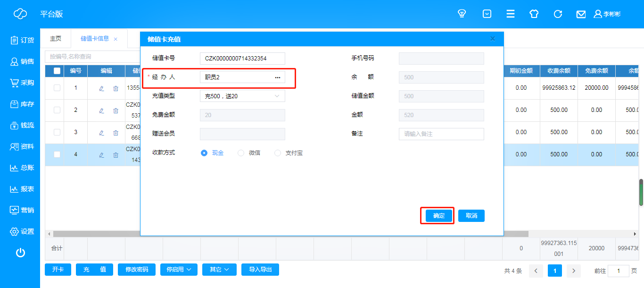
Task: Open 资料 in the sidebar
Action: (22, 146)
